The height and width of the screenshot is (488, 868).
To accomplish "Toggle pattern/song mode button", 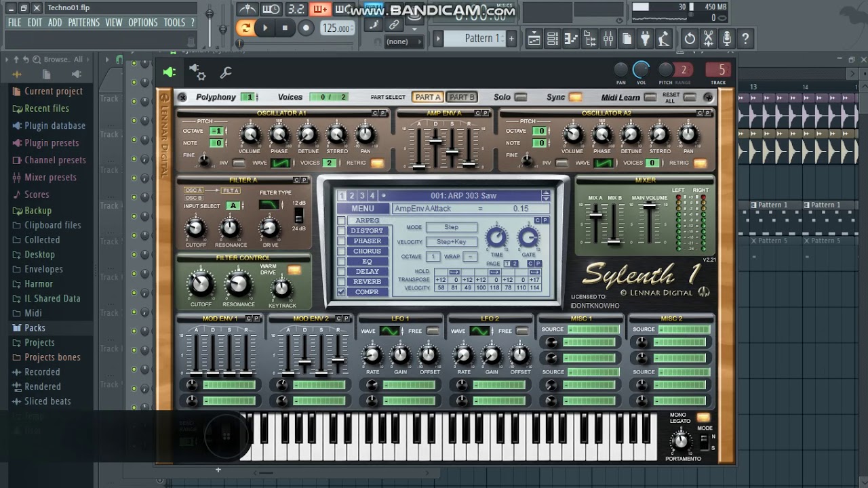I will pyautogui.click(x=245, y=28).
